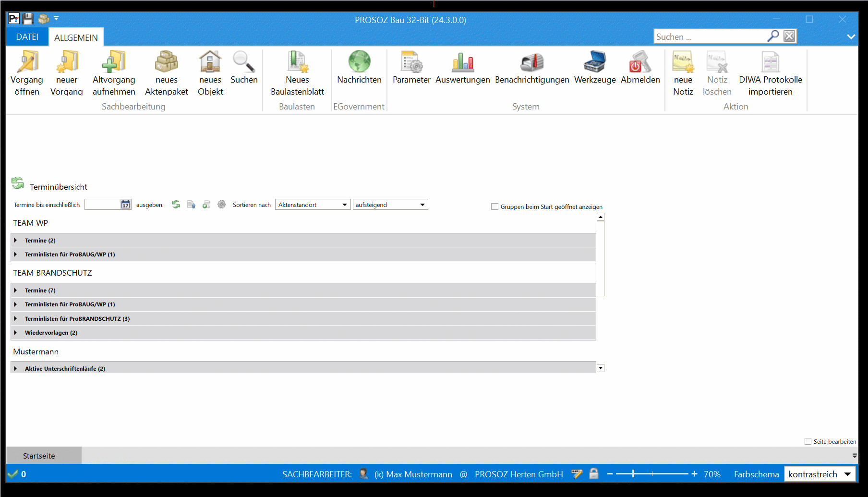The width and height of the screenshot is (868, 497).
Task: Click the save disk icon in title bar
Action: tap(28, 19)
